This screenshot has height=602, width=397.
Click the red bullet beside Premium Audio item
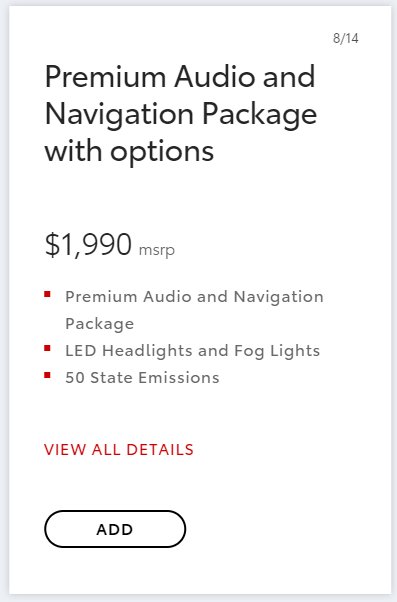[x=48, y=294]
